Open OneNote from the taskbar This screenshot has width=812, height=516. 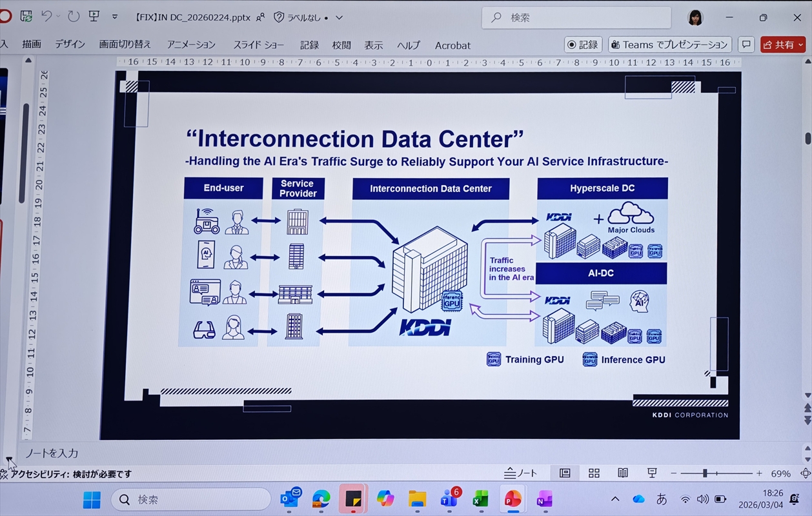coord(544,500)
